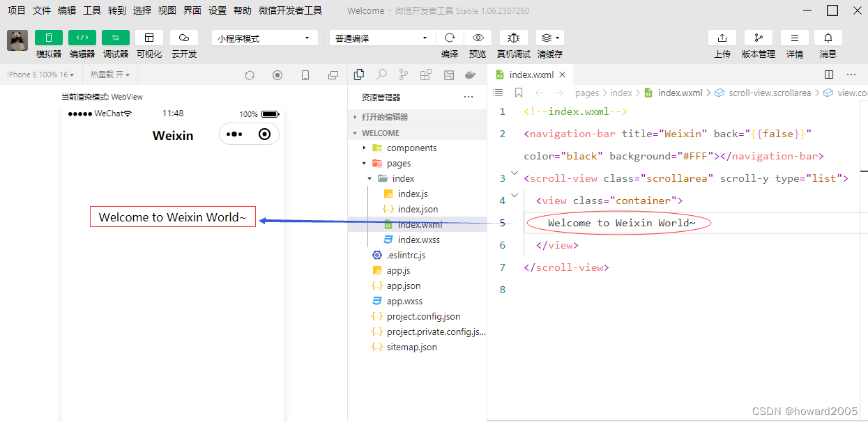Image resolution: width=868 pixels, height=422 pixels.
Task: Click the upload (上传) button
Action: pos(722,38)
